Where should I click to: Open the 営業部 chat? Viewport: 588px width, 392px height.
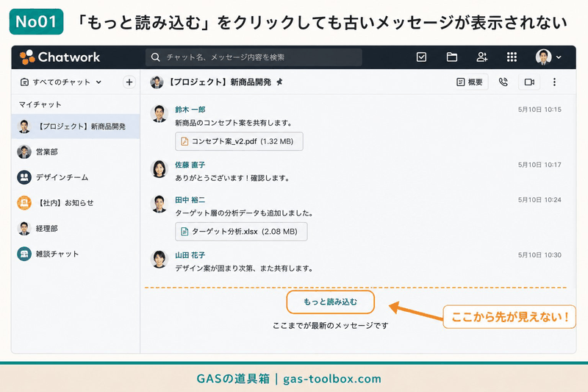76,152
